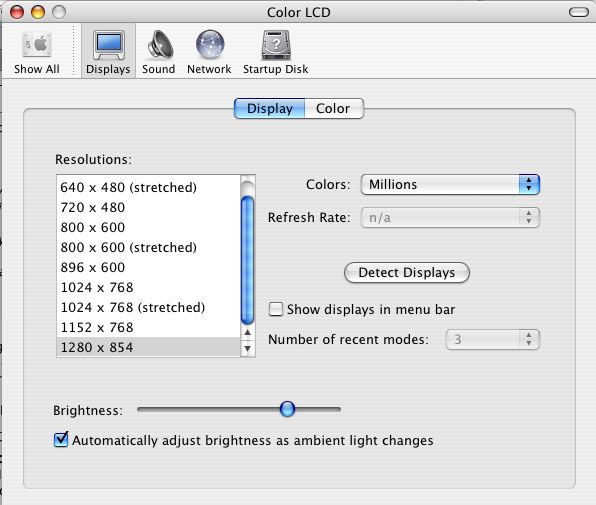Close the Color LCD window
This screenshot has width=596, height=505.
coord(17,12)
